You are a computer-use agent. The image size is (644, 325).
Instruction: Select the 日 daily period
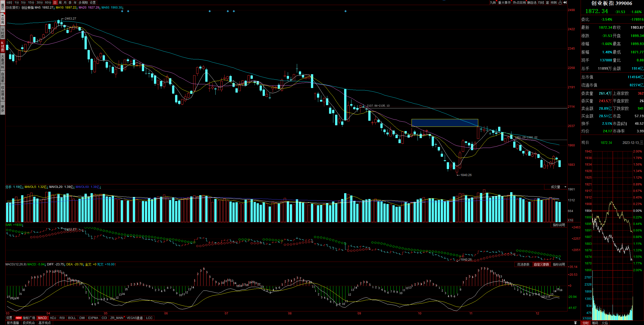click(55, 3)
